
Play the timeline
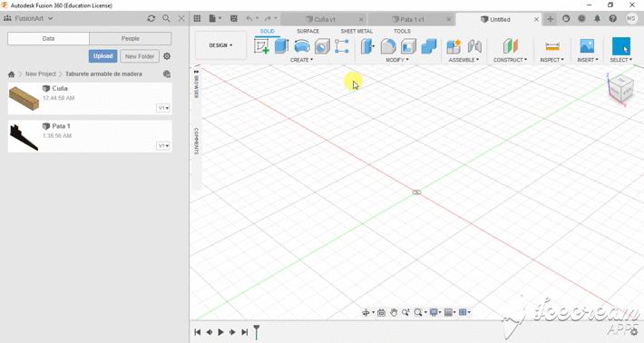(x=220, y=332)
